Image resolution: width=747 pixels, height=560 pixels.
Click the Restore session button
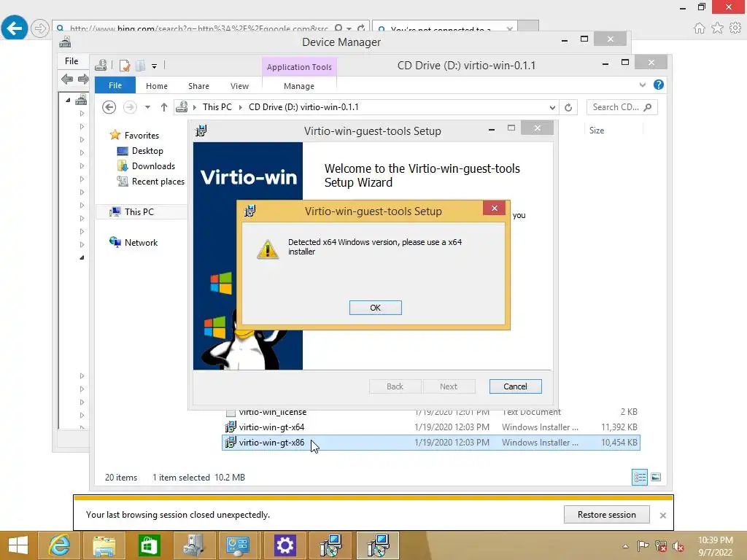click(x=606, y=514)
